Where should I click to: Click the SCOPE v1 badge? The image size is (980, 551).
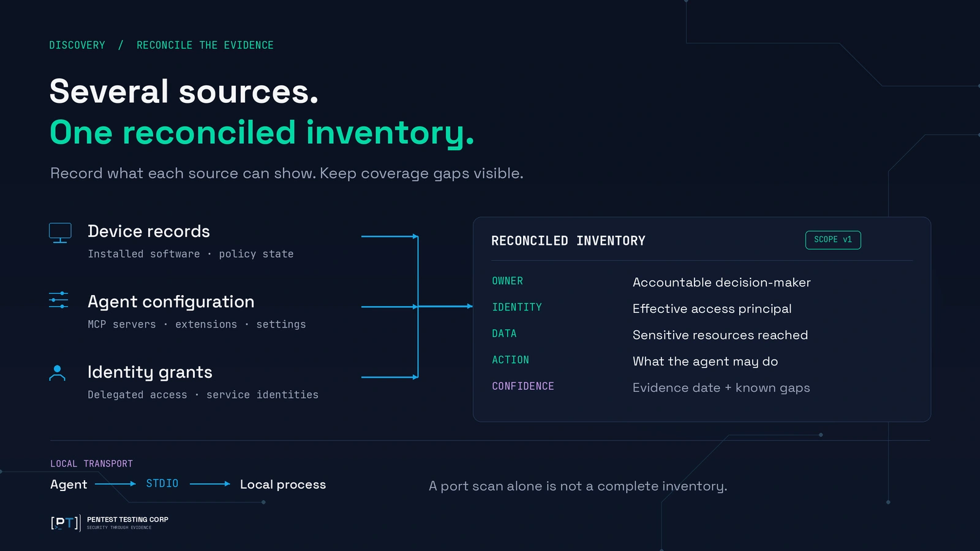[x=833, y=240]
